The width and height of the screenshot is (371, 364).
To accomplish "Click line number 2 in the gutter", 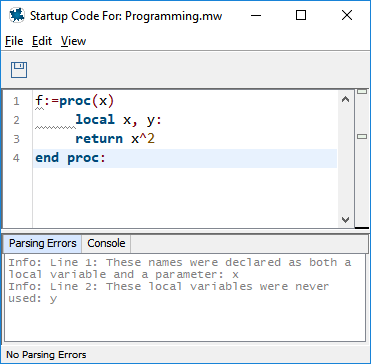I will pyautogui.click(x=16, y=120).
